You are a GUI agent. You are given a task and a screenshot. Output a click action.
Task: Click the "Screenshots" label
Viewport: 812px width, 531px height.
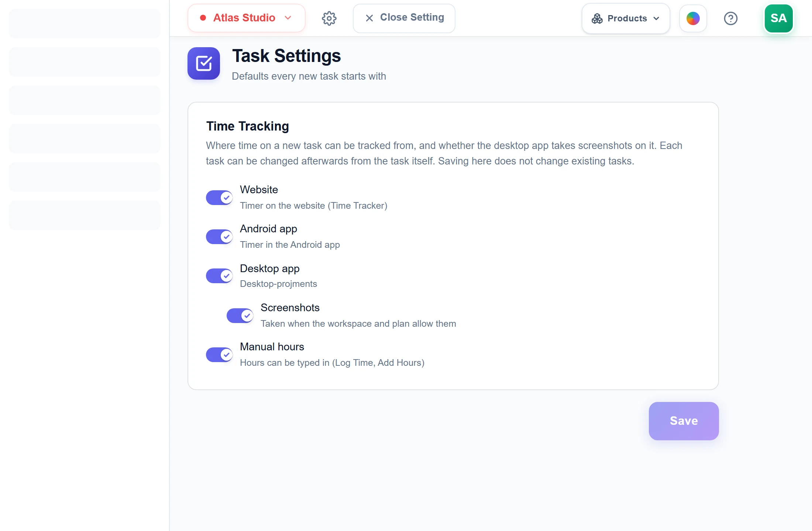click(290, 308)
